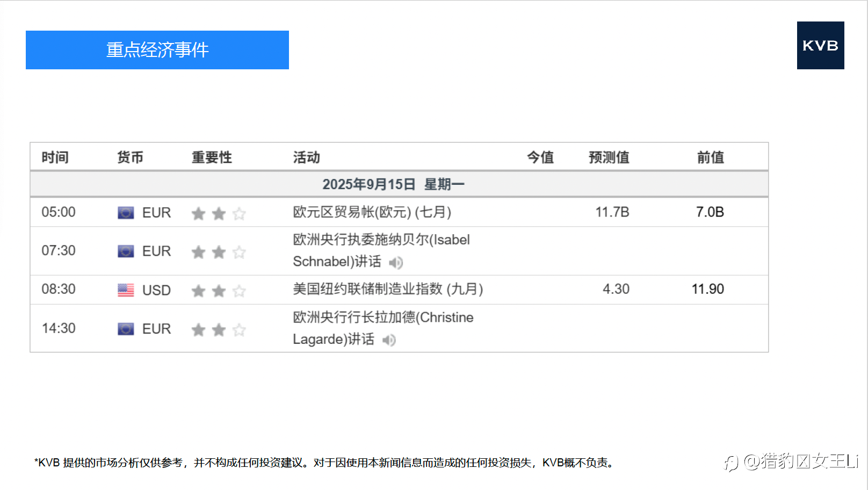This screenshot has height=490, width=868.
Task: Open the 欧洲央行执委施纳贝尔 speech event
Action: click(x=381, y=251)
